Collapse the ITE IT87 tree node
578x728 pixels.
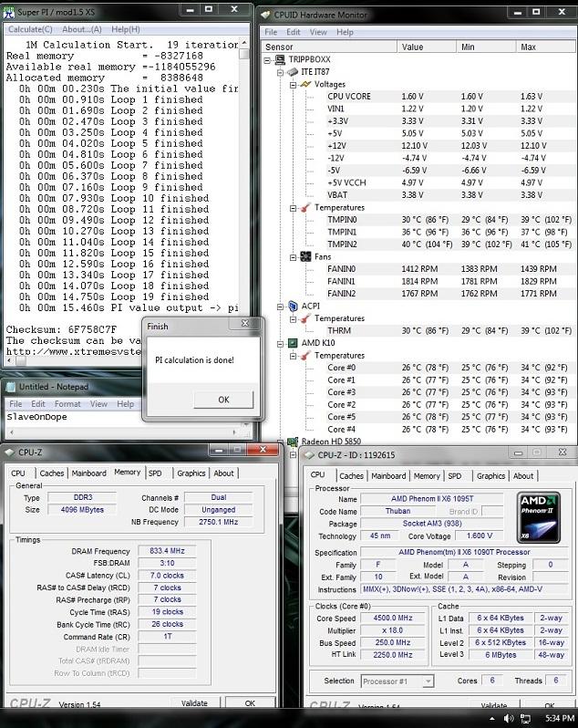point(280,72)
